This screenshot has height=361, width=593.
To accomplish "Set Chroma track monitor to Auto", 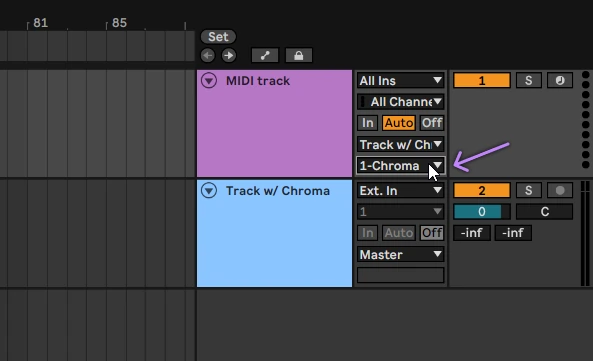I will click(x=399, y=233).
